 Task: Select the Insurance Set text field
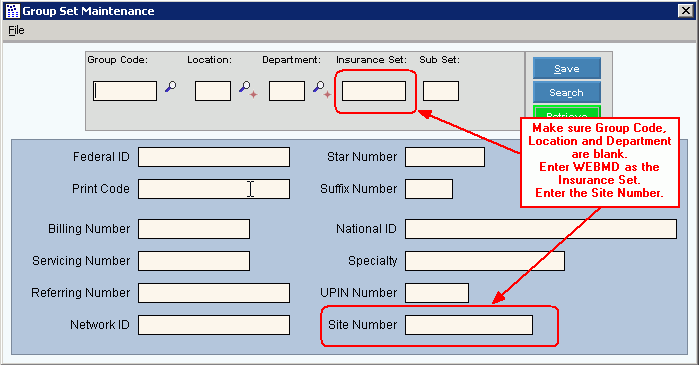pos(374,91)
